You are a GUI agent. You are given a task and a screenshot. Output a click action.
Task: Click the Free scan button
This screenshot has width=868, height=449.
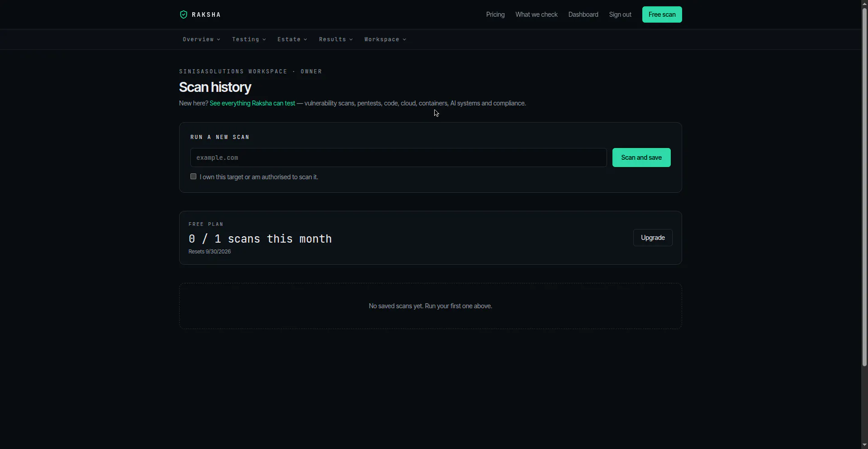click(x=662, y=14)
